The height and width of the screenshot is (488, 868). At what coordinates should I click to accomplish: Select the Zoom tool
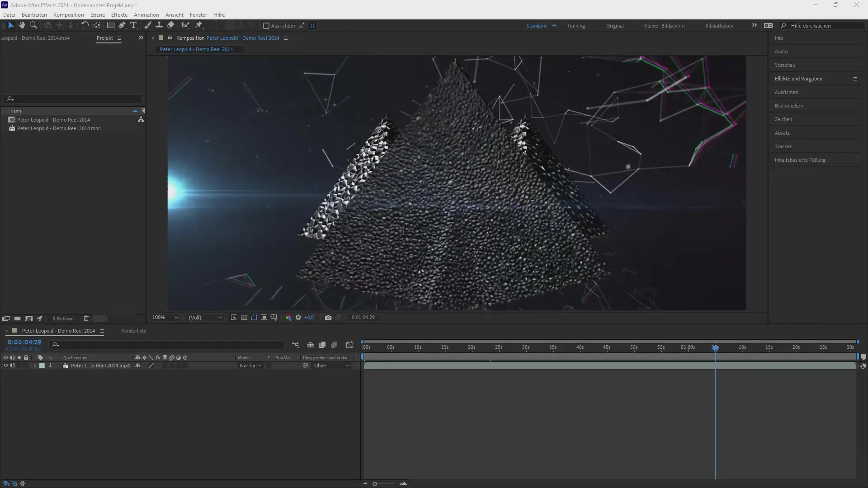(33, 25)
